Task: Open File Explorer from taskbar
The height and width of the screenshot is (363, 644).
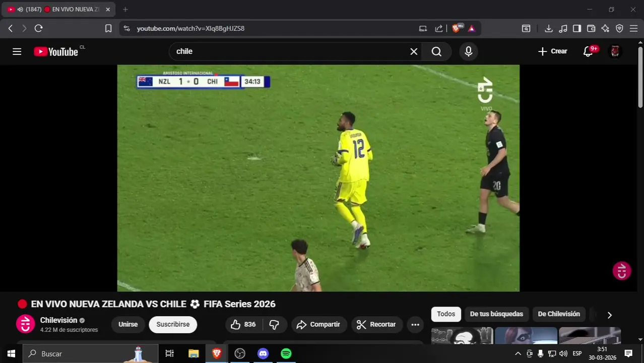Action: pos(194,353)
